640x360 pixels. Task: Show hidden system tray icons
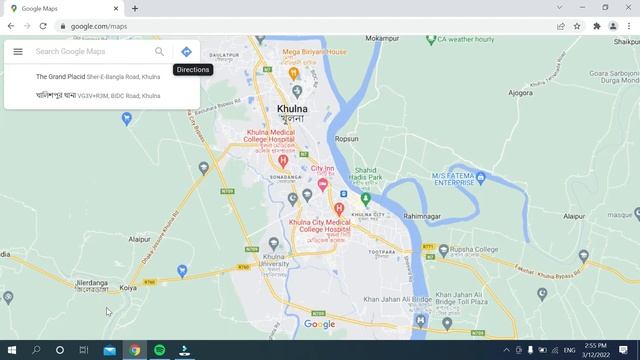[x=507, y=350]
